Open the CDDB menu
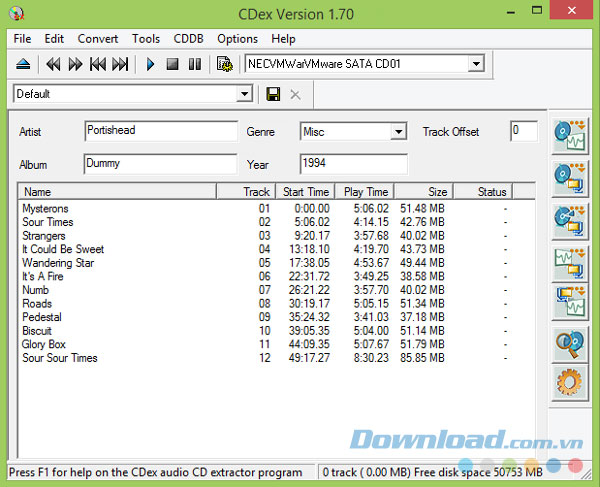The image size is (600, 487). pyautogui.click(x=188, y=39)
